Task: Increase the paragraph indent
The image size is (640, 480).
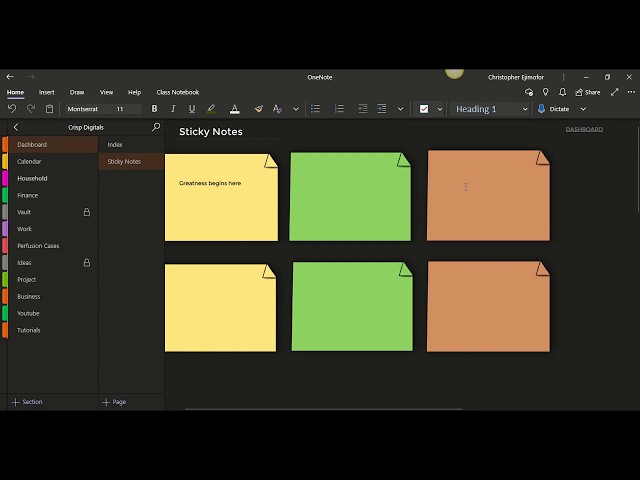Action: click(x=382, y=109)
